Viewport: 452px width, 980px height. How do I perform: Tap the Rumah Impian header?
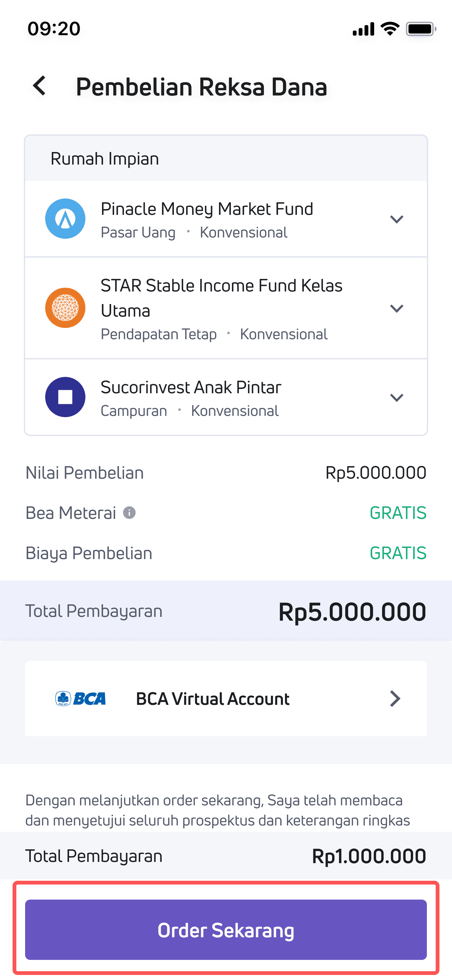tap(226, 158)
